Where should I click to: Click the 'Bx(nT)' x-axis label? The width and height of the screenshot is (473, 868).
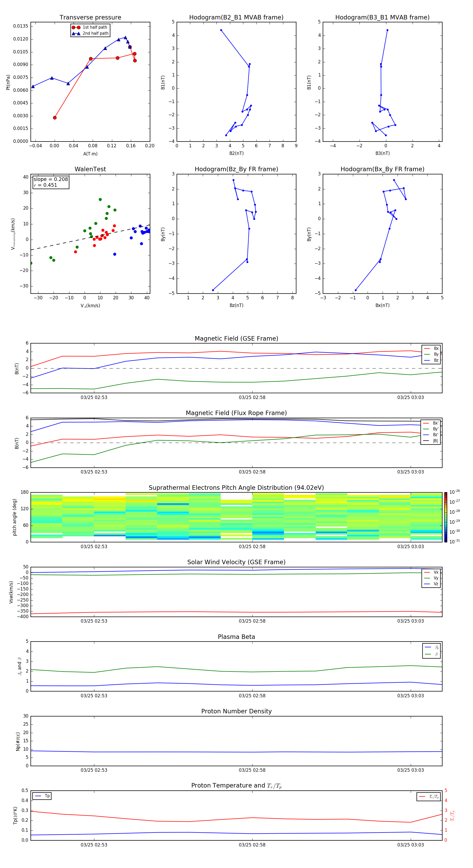382,305
